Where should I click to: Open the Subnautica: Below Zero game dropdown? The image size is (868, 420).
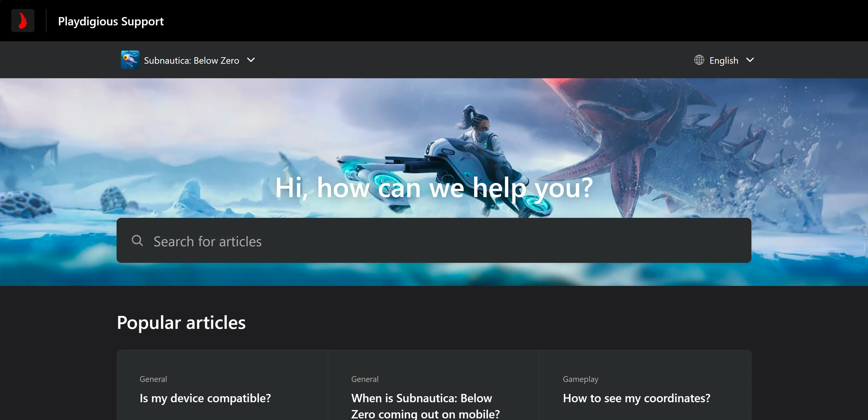click(188, 60)
